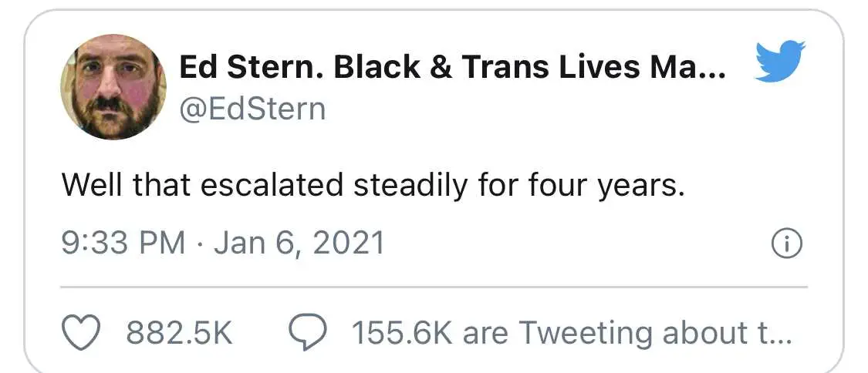Open the '155.6K are Tweeting about' link
The height and width of the screenshot is (373, 868).
571,333
